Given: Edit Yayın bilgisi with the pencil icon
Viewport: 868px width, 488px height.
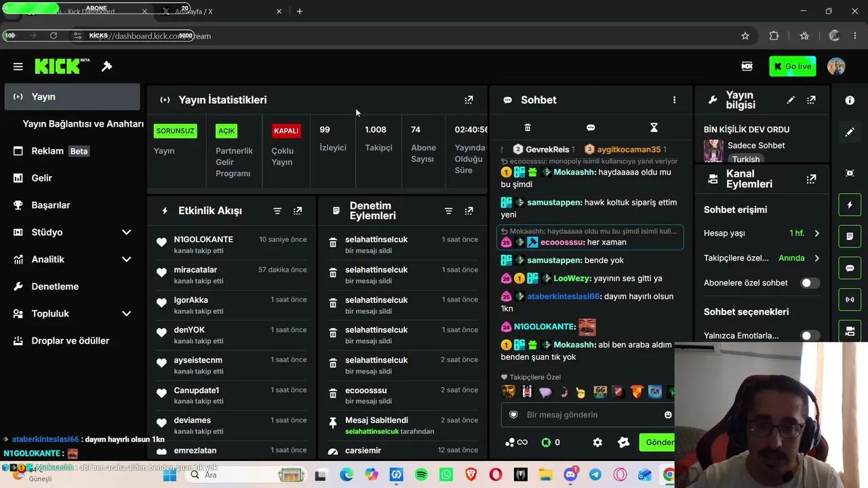Looking at the screenshot, I should (x=791, y=100).
